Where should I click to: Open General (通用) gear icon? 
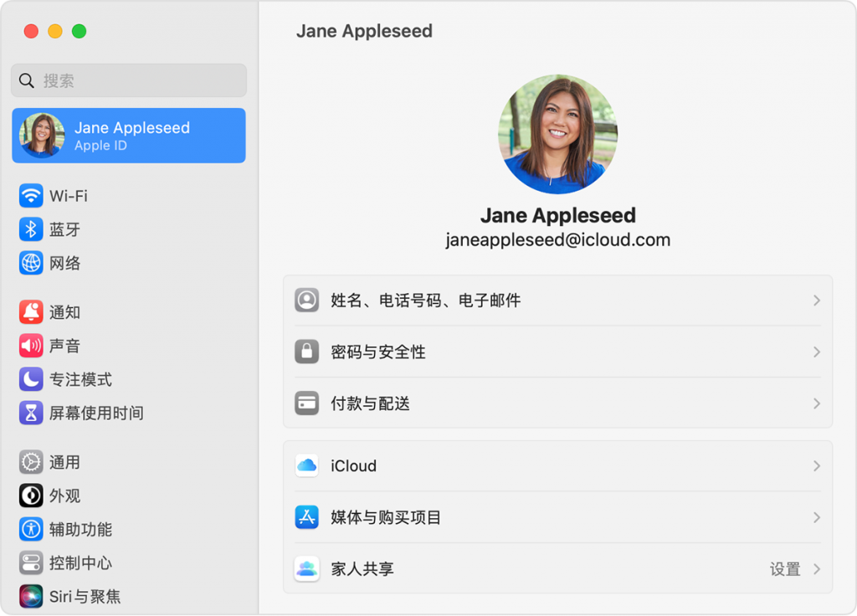pos(31,462)
